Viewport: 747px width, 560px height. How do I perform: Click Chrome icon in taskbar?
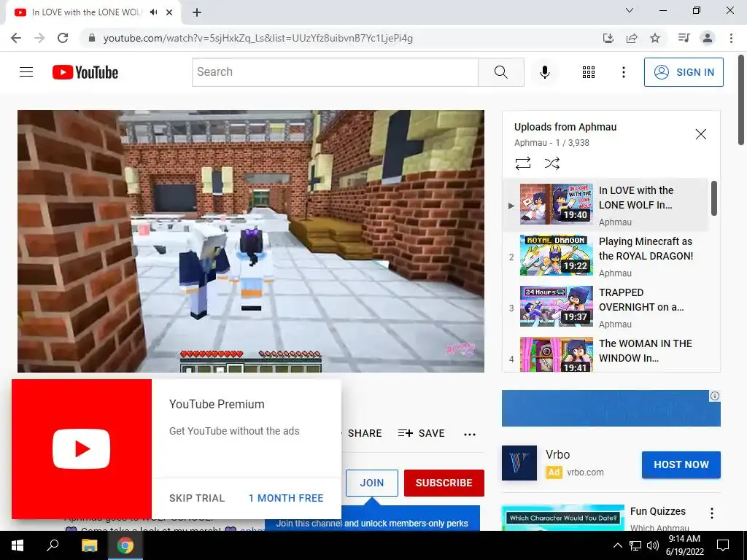coord(125,545)
